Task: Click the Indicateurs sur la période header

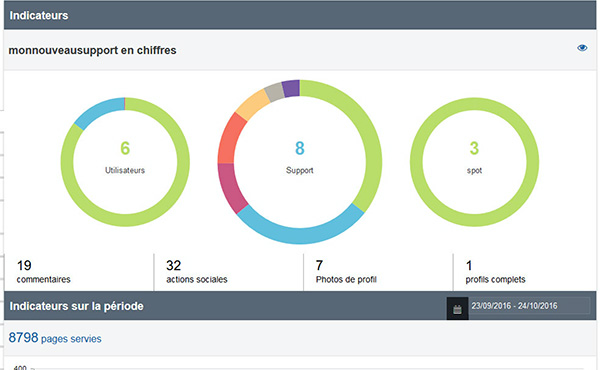Action: pos(77,306)
